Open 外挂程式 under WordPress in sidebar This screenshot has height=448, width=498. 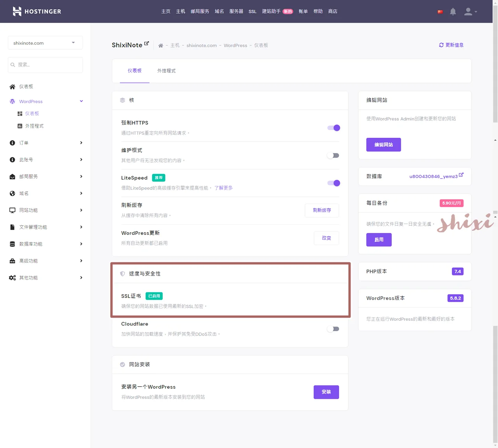click(35, 126)
